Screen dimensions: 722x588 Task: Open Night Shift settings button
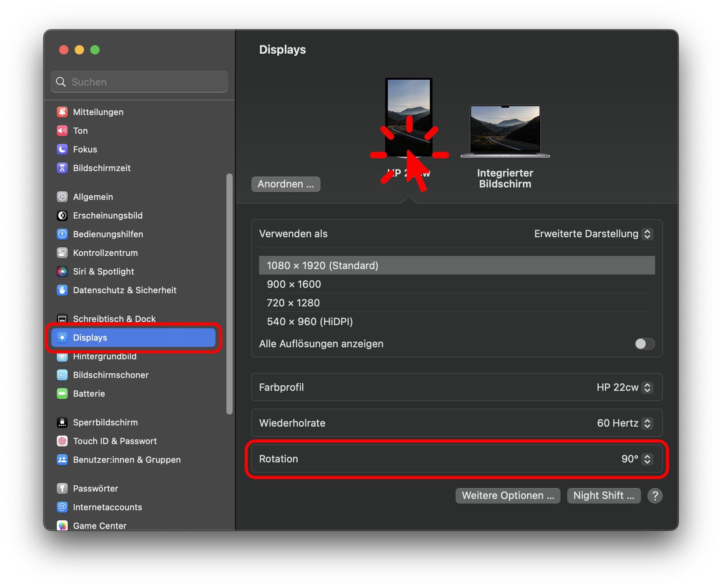603,495
